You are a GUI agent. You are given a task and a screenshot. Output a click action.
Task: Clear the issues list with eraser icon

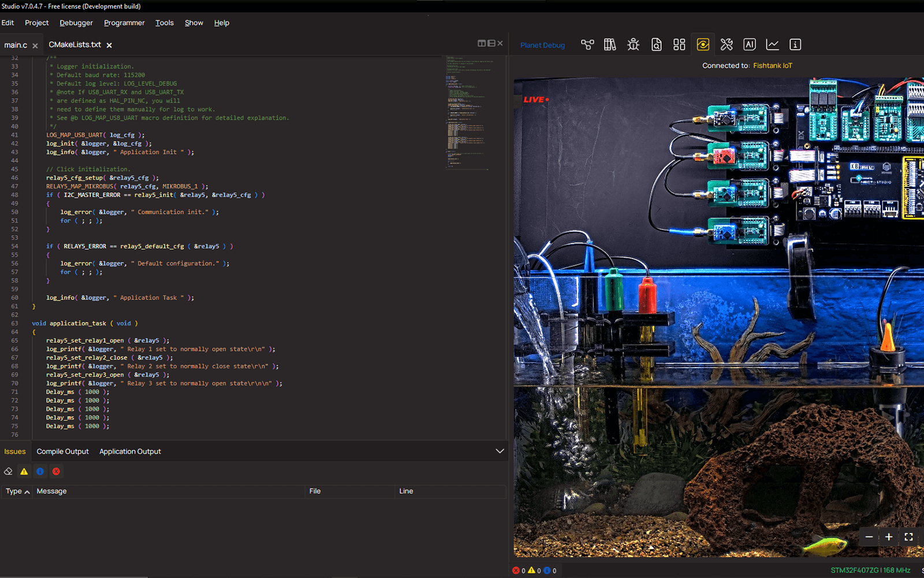tap(8, 472)
